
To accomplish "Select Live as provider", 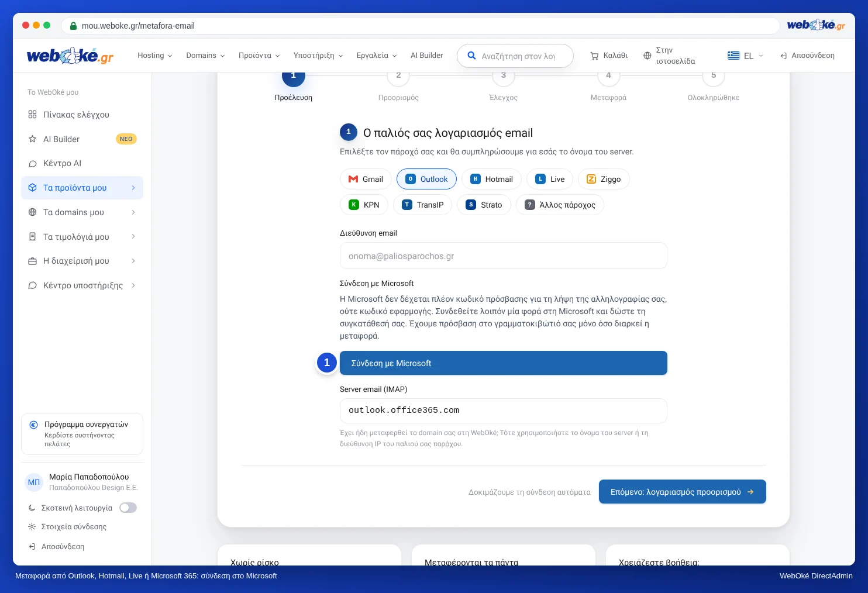I will (x=550, y=179).
